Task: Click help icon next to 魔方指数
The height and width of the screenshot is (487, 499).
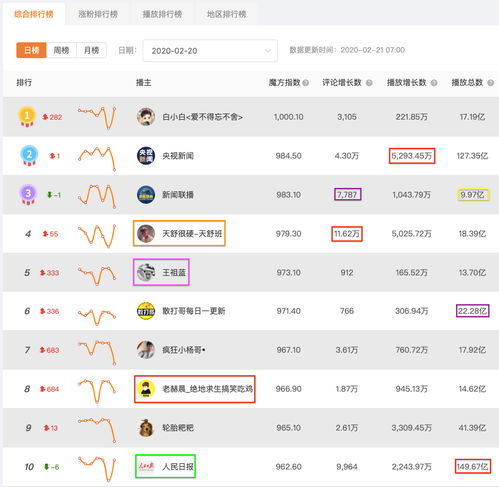Action: (306, 83)
